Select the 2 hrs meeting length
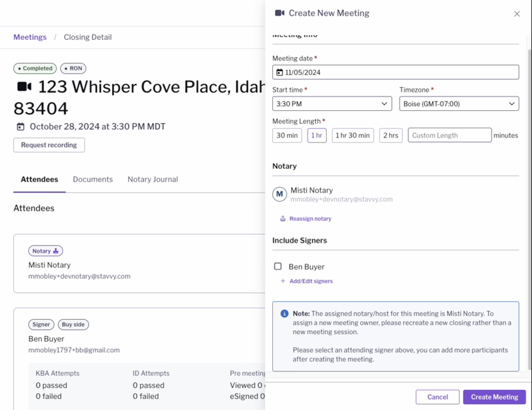The width and height of the screenshot is (532, 410). pyautogui.click(x=391, y=135)
